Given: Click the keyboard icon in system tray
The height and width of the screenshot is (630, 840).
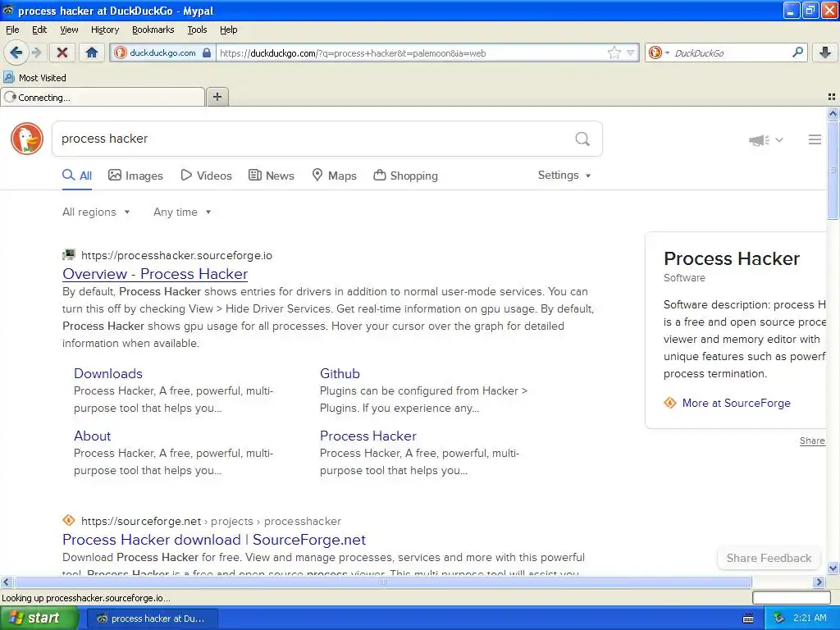Looking at the screenshot, I should [x=748, y=619].
